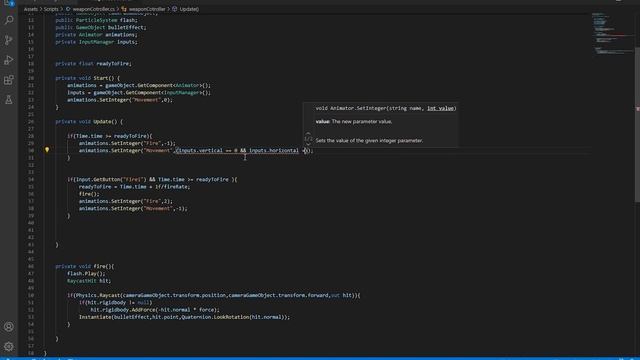Click line number 26 in gutter
Image resolution: width=640 pixels, height=360 pixels.
31,122
